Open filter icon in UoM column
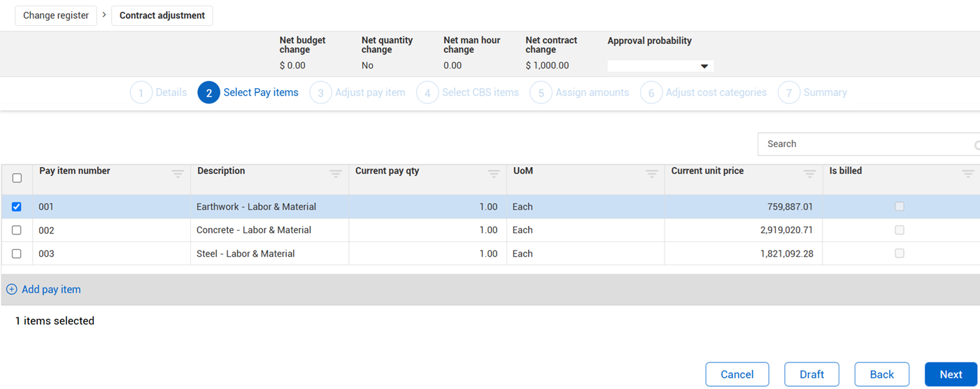 (x=652, y=174)
